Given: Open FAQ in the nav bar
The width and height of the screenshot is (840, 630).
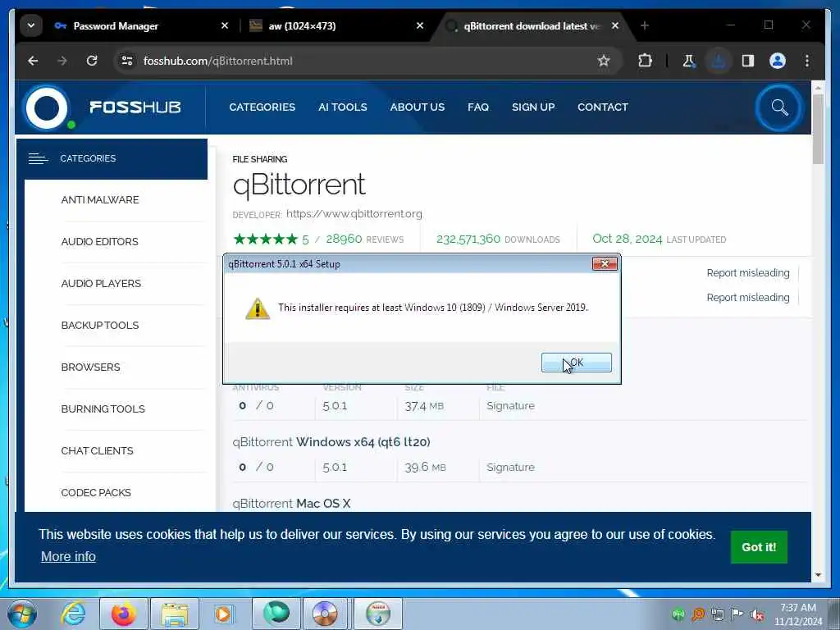Looking at the screenshot, I should point(478,107).
